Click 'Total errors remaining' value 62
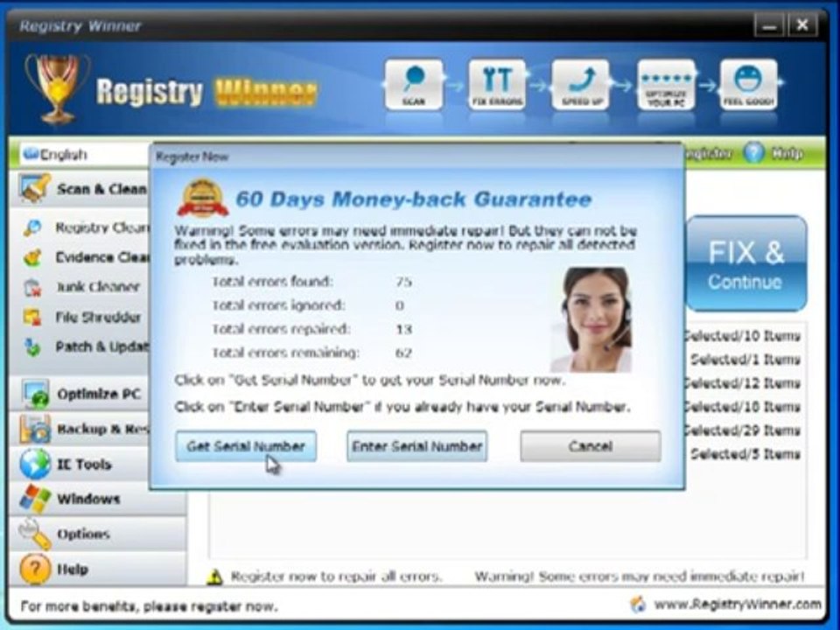The width and height of the screenshot is (840, 630). [x=404, y=353]
